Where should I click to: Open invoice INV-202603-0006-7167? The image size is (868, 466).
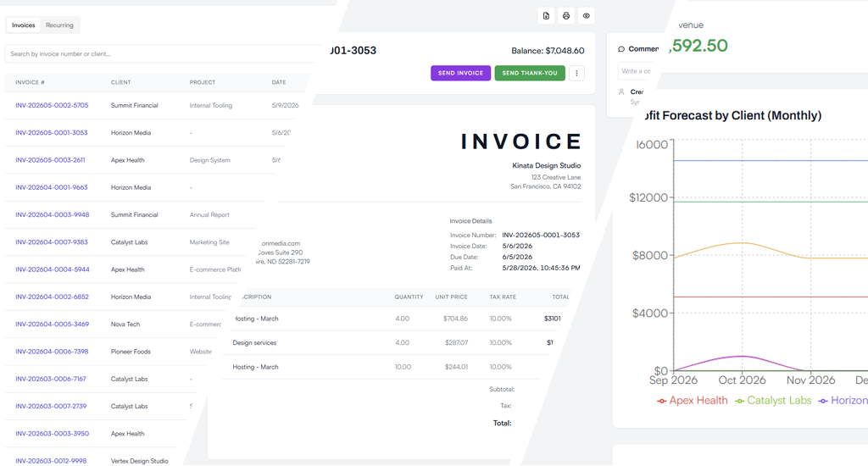[x=51, y=379]
